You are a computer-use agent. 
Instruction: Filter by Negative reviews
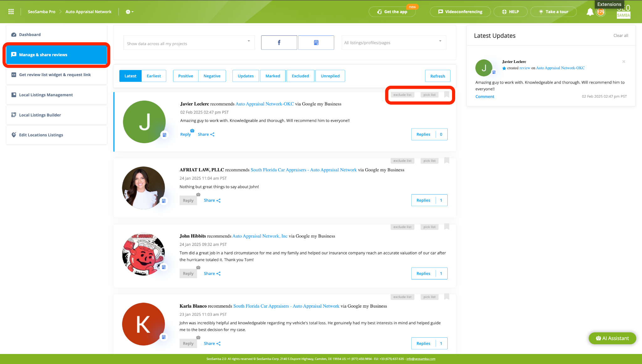[212, 76]
